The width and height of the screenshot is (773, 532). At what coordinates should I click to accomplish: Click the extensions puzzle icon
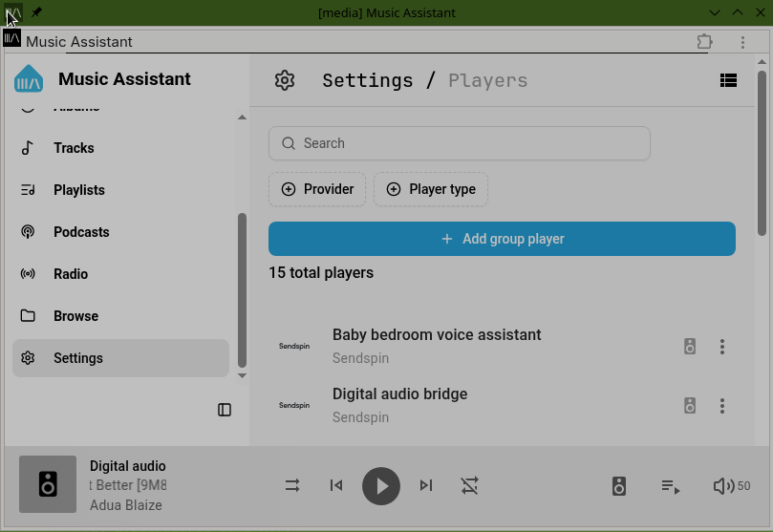point(705,42)
